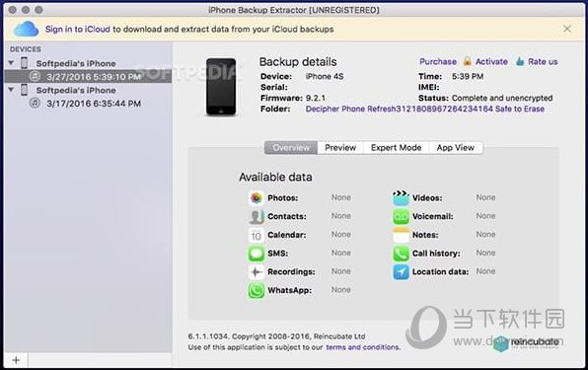Switch to the Expert Mode tab
The height and width of the screenshot is (370, 588).
pyautogui.click(x=396, y=148)
